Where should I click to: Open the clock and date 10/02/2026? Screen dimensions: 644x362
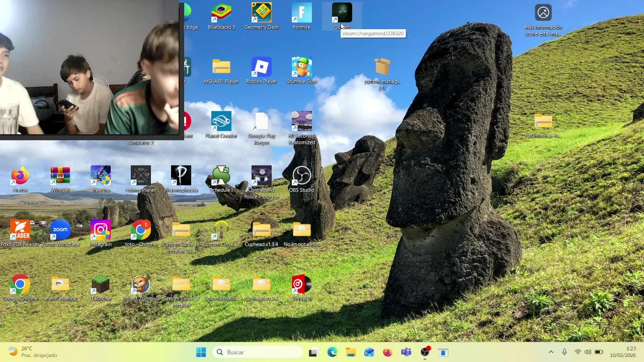(624, 352)
